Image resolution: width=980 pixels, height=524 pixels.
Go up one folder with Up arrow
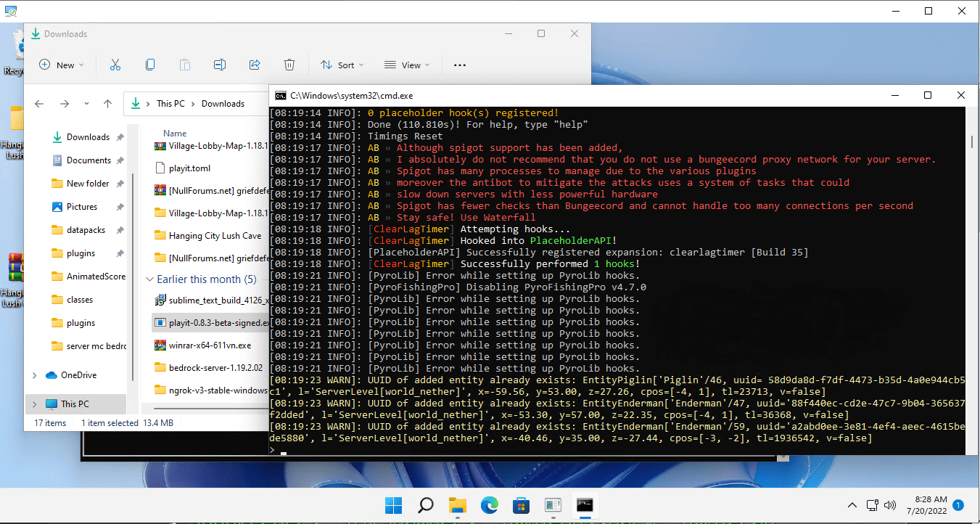pos(107,104)
